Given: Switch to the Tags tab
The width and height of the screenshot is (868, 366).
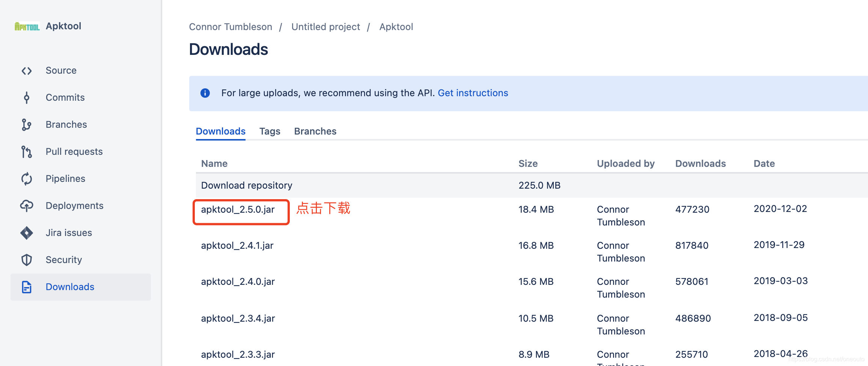Looking at the screenshot, I should [x=270, y=131].
